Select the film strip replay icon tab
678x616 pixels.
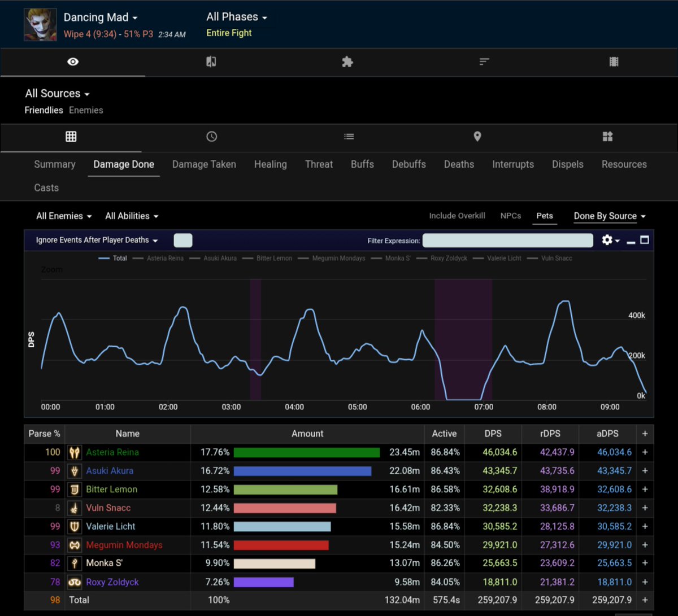point(614,62)
